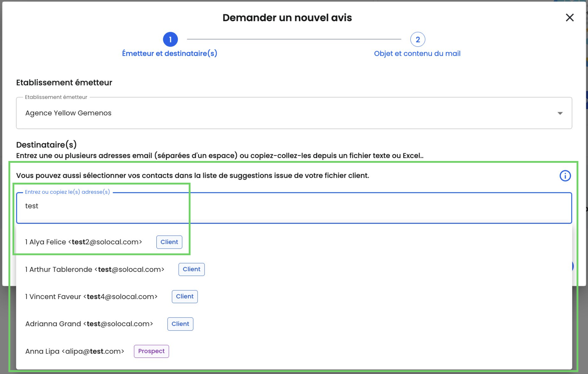Choose Arthur Tableronde from suggestions
Viewport: 588px width, 374px height.
click(95, 269)
